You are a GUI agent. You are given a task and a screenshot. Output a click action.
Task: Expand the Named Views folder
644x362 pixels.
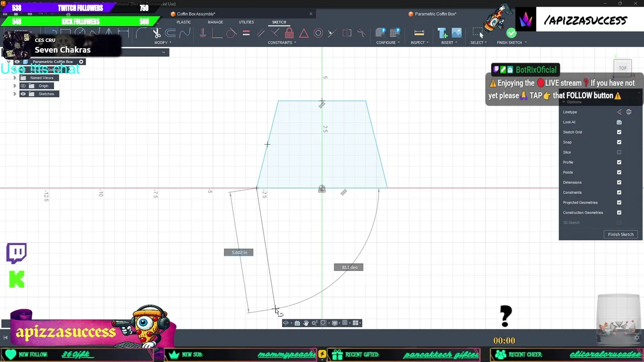point(15,78)
